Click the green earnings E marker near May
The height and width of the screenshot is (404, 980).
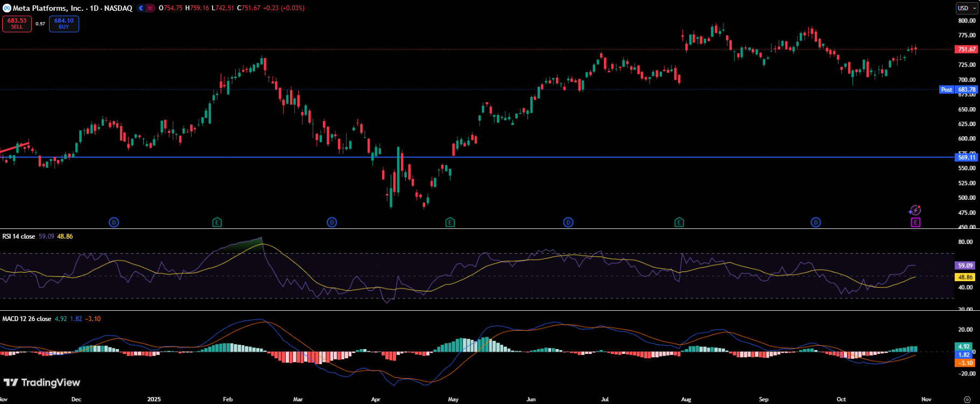click(x=450, y=222)
